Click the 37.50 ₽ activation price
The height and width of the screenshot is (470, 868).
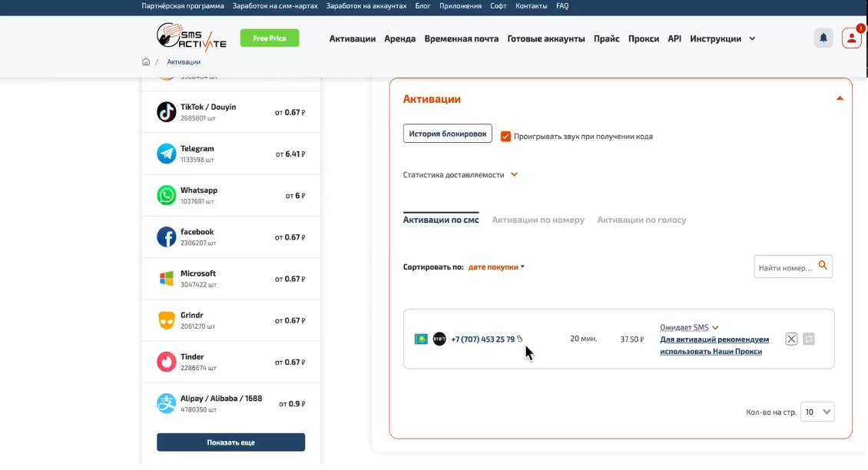click(631, 339)
